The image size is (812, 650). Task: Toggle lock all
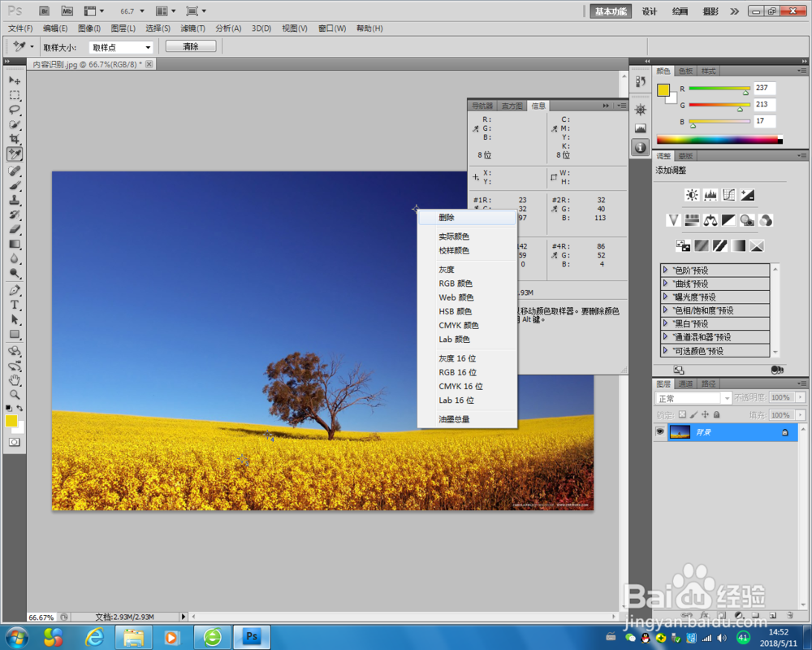(x=717, y=414)
